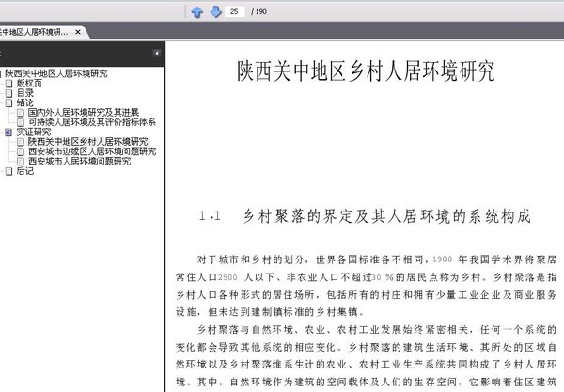
Task: Click page icon beside 绪论
Action: (8, 103)
